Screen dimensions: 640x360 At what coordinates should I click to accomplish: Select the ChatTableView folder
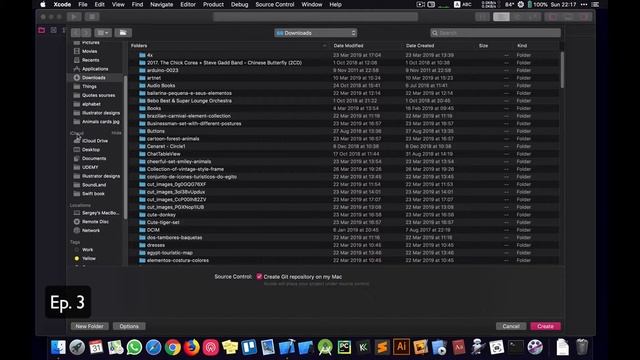(x=163, y=154)
